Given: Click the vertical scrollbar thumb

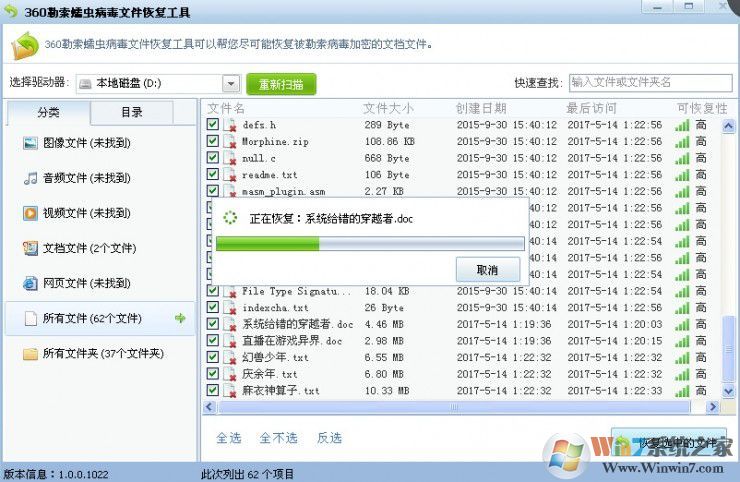Looking at the screenshot, I should pyautogui.click(x=729, y=349).
